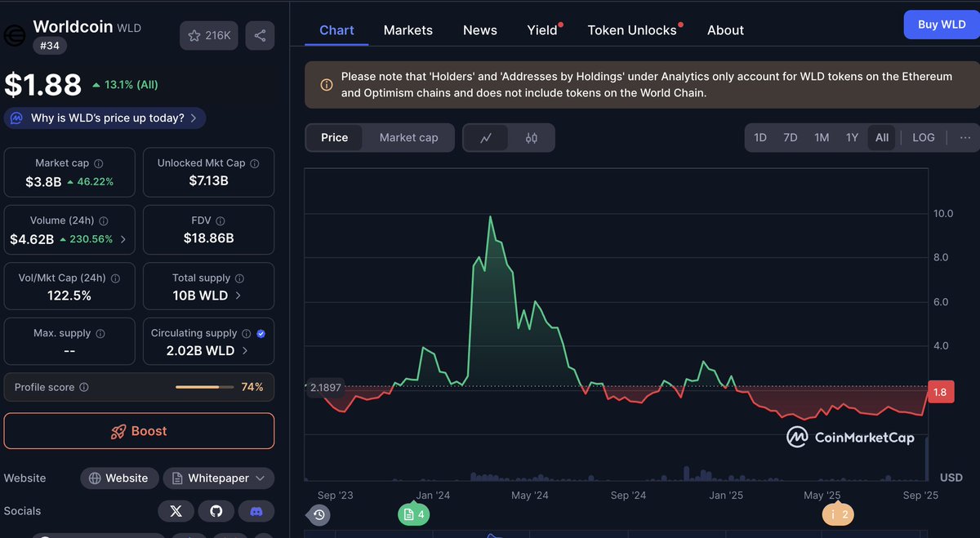This screenshot has height=538, width=980.
Task: Open the orange info marker with 2
Action: (838, 514)
